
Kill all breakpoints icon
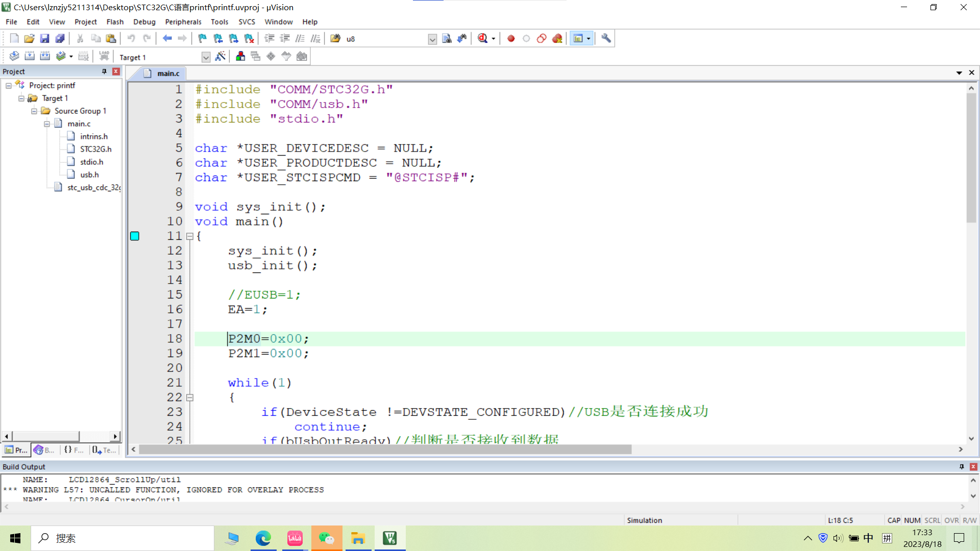(557, 38)
